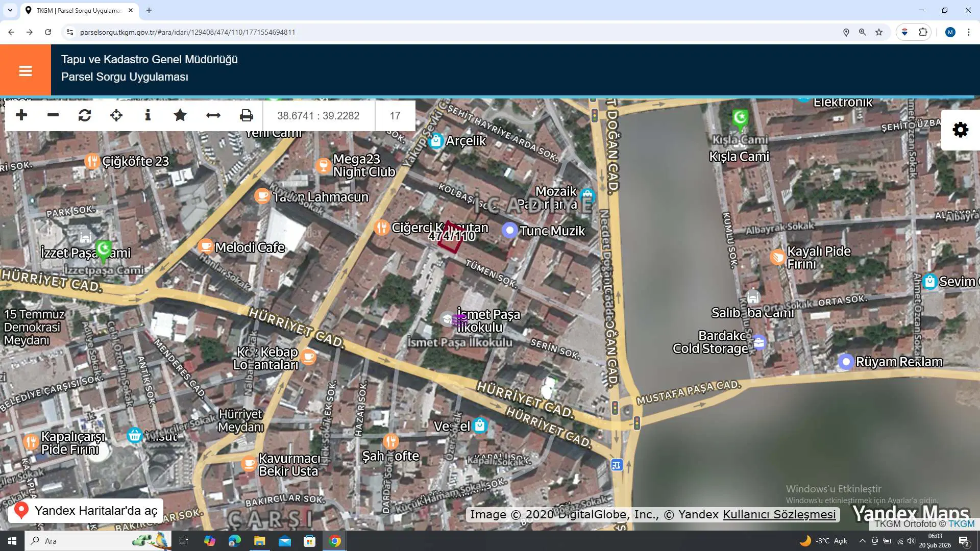Click the Çiğköfte 23 restaurant marker
Screen dimensions: 980x551
pyautogui.click(x=92, y=161)
